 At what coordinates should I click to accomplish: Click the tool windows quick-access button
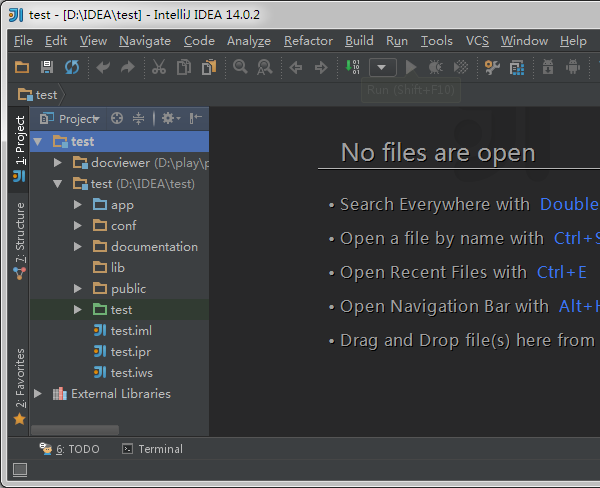(x=20, y=470)
